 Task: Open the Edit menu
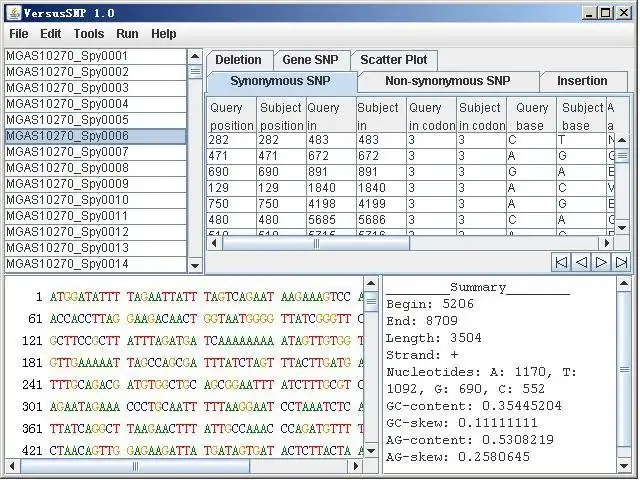(50, 33)
